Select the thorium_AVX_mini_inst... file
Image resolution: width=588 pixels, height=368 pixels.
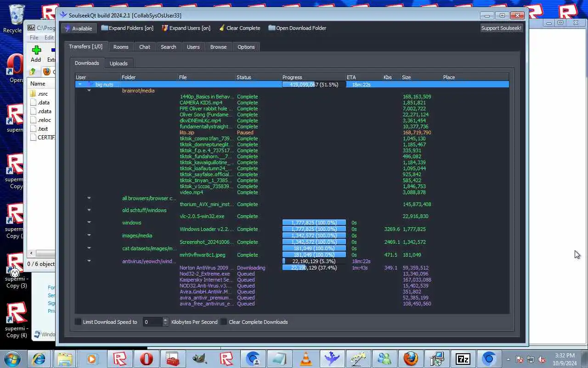point(207,204)
